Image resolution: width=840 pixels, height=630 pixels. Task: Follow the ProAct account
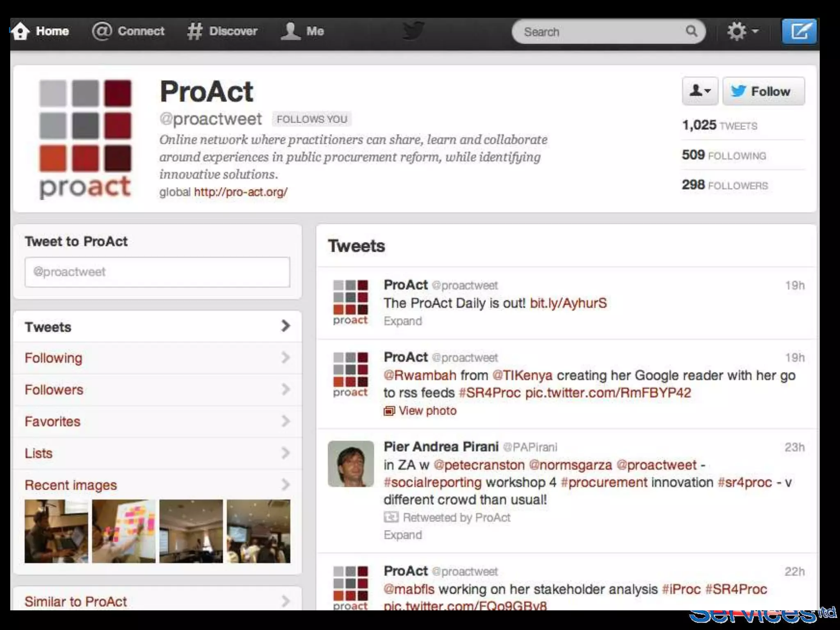tap(763, 91)
